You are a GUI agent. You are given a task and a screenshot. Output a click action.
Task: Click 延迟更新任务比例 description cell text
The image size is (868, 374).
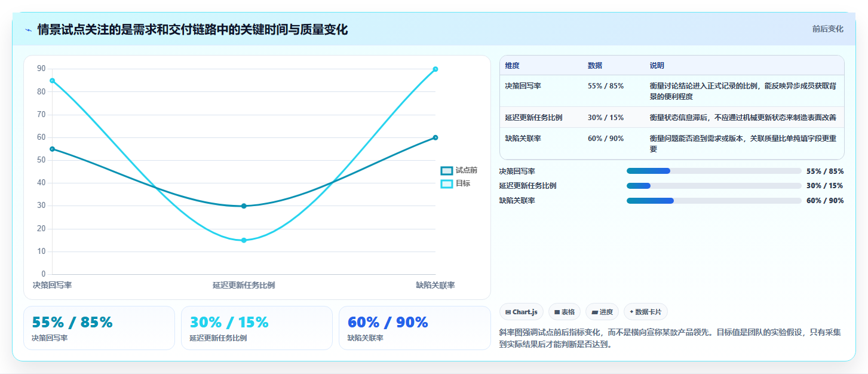point(743,118)
